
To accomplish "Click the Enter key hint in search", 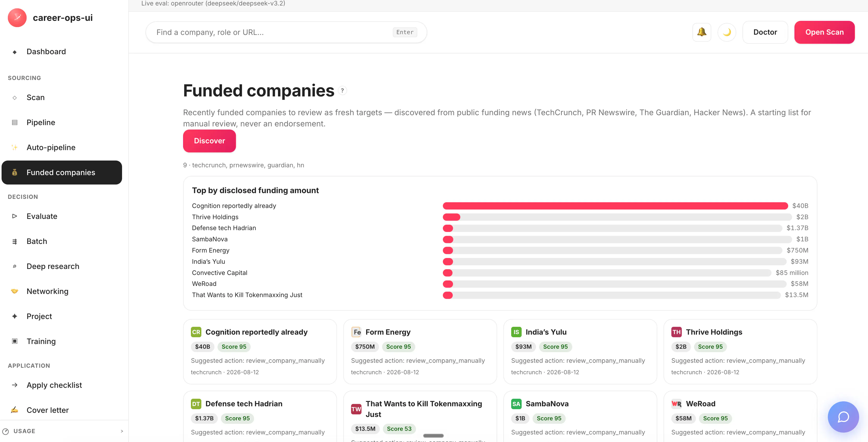I will tap(405, 32).
